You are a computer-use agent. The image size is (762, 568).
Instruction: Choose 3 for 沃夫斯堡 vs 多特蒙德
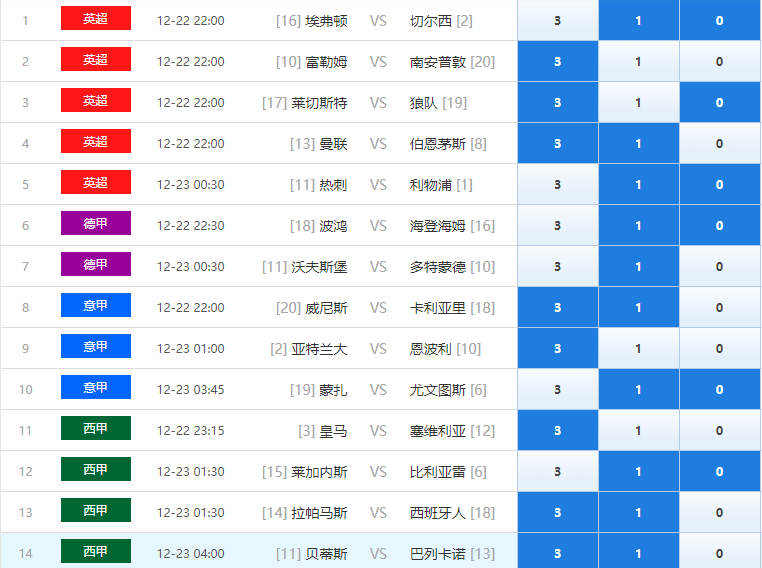558,266
